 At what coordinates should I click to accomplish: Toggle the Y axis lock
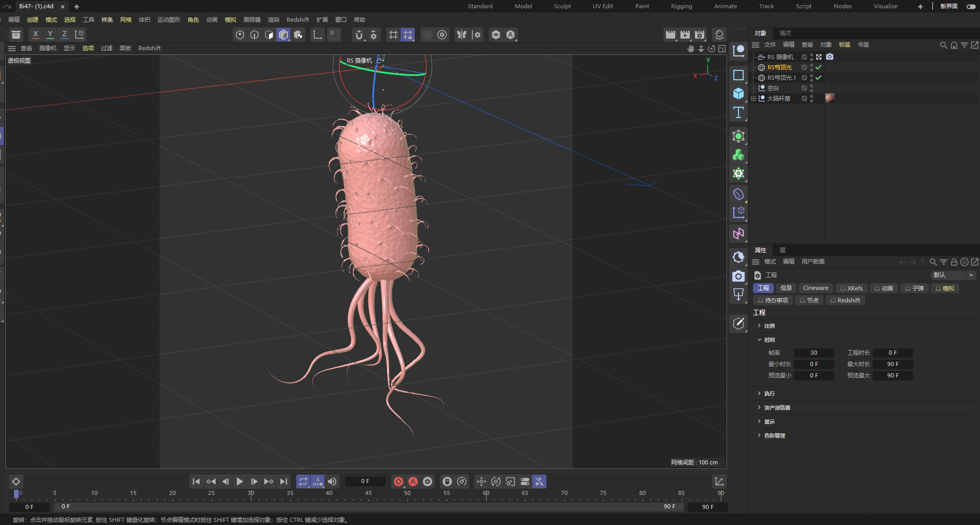50,34
